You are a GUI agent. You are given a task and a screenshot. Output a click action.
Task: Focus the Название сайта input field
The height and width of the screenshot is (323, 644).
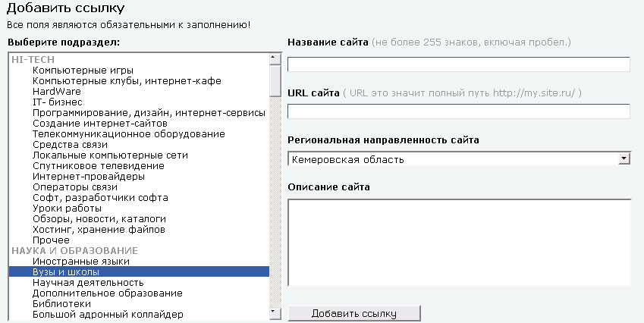[x=459, y=64]
